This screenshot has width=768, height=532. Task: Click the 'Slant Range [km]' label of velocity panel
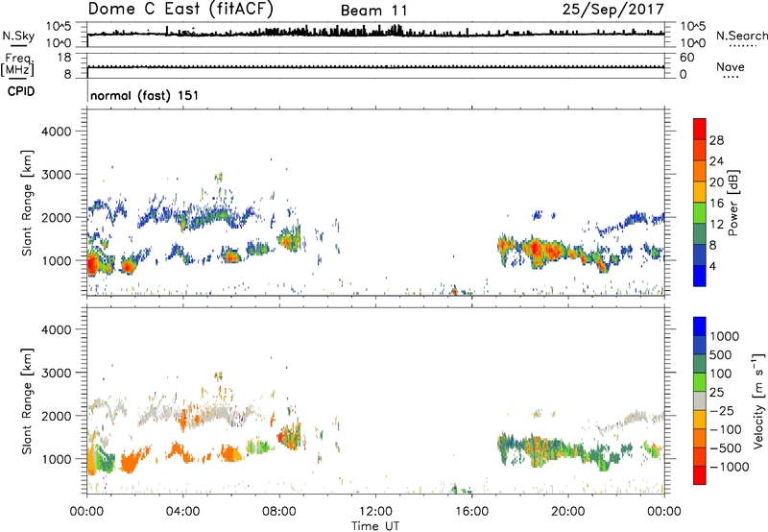[27, 400]
